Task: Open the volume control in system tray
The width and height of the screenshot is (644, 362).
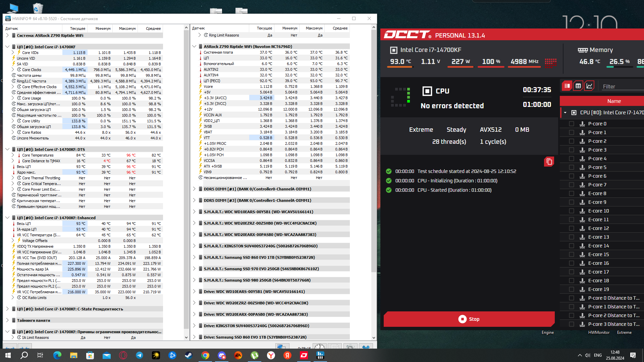Action: point(588,355)
